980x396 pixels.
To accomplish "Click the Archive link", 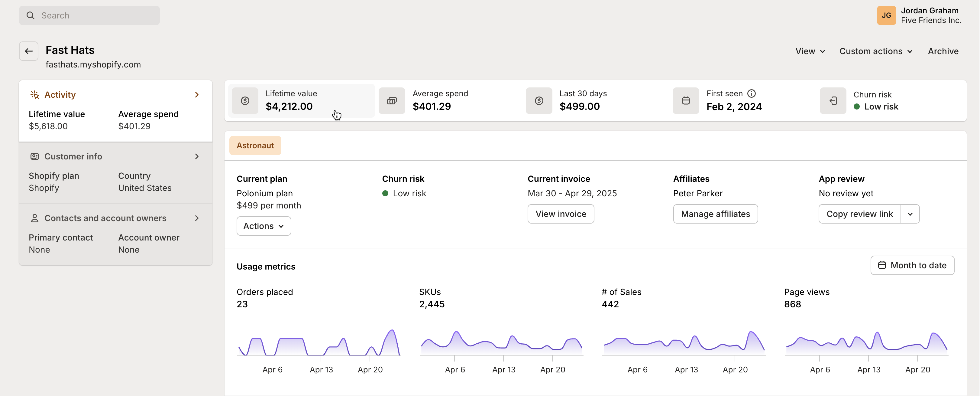I will click(943, 51).
